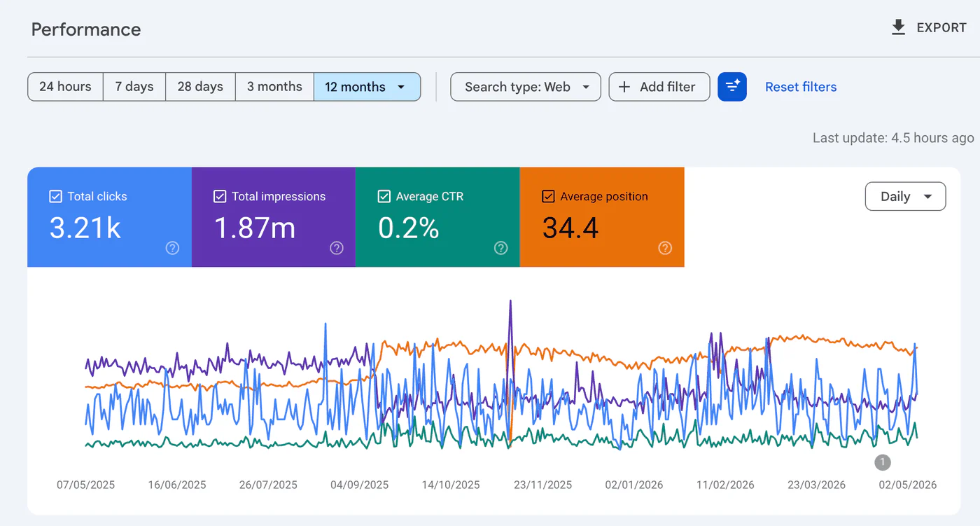Click the 02/01/2026 axis date label
The height and width of the screenshot is (526, 980).
(634, 485)
